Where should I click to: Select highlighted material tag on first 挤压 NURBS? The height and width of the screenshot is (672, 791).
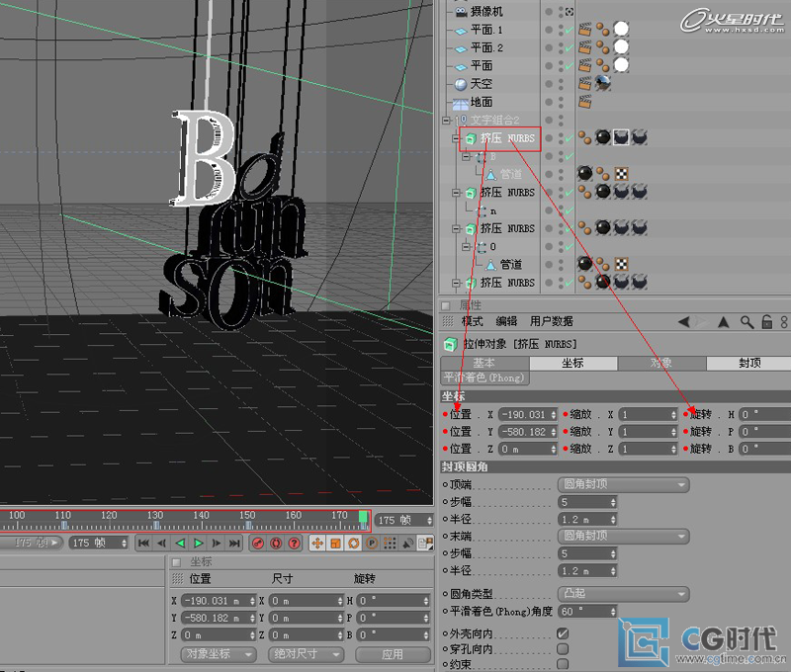[621, 137]
